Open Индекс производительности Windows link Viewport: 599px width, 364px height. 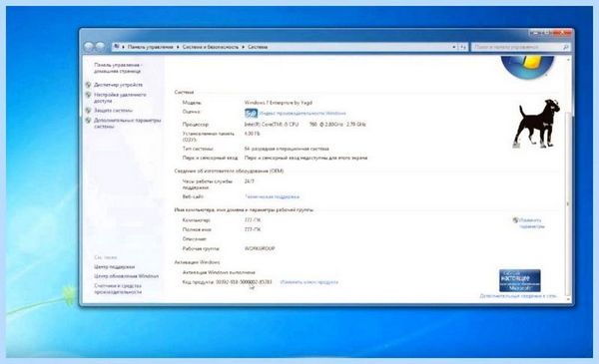(x=302, y=114)
